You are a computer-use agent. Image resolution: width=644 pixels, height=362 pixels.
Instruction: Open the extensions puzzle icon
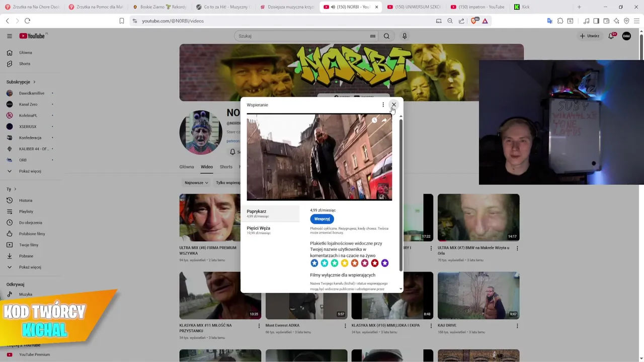pyautogui.click(x=560, y=21)
